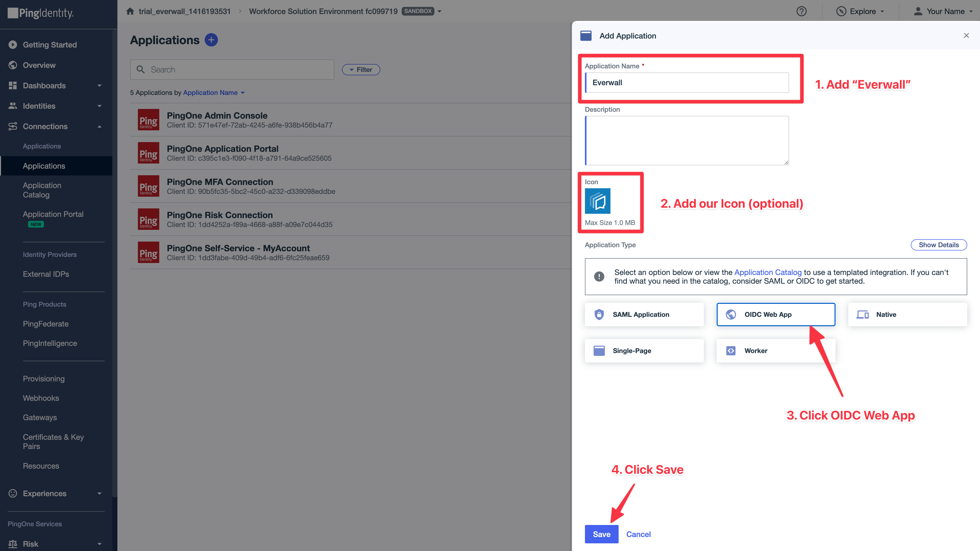Open the Application Catalog link

click(x=768, y=272)
